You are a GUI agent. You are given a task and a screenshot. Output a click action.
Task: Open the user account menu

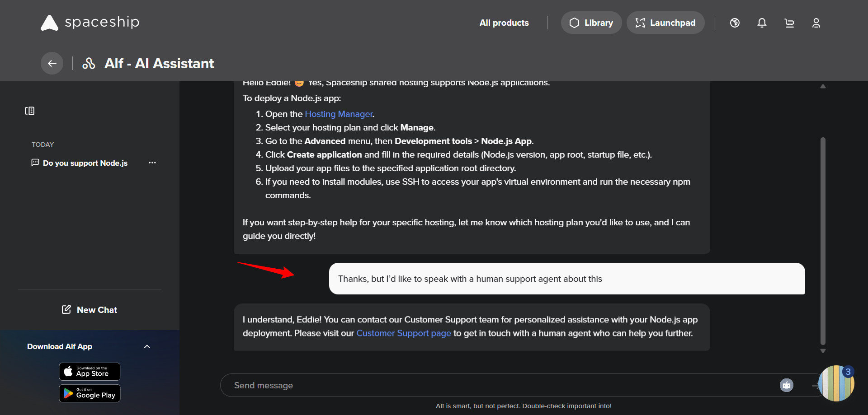pos(816,23)
